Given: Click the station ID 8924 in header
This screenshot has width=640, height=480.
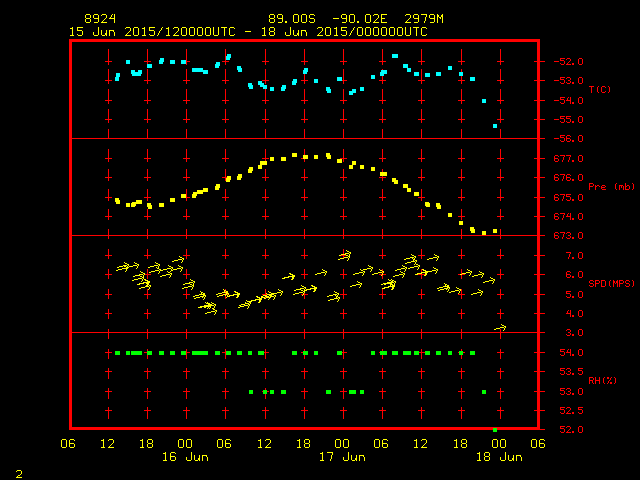Looking at the screenshot, I should (x=100, y=19).
